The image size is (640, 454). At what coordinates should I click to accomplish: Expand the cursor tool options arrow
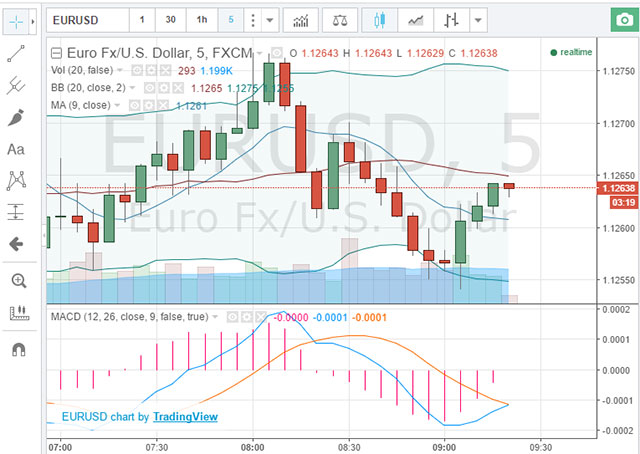[33, 20]
